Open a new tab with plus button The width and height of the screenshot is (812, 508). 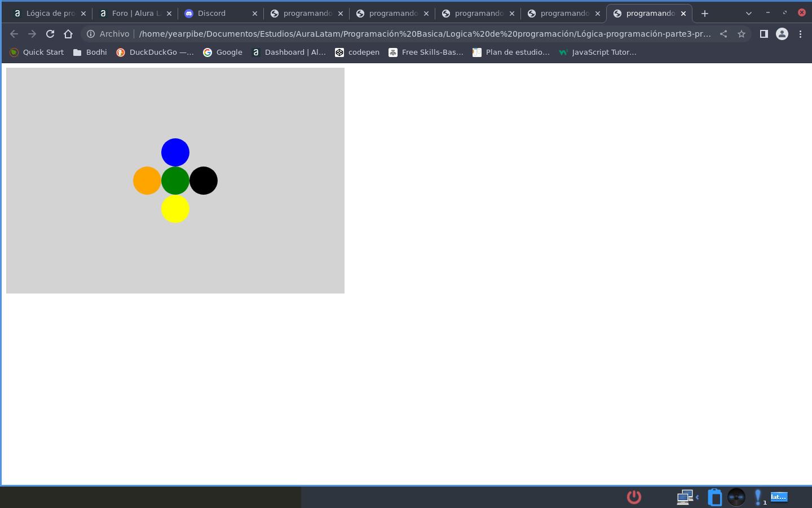point(705,13)
